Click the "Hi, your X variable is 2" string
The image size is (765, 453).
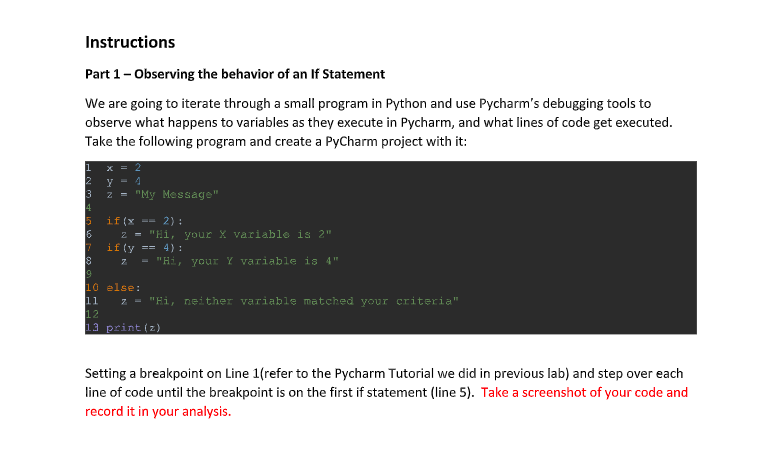pos(240,234)
